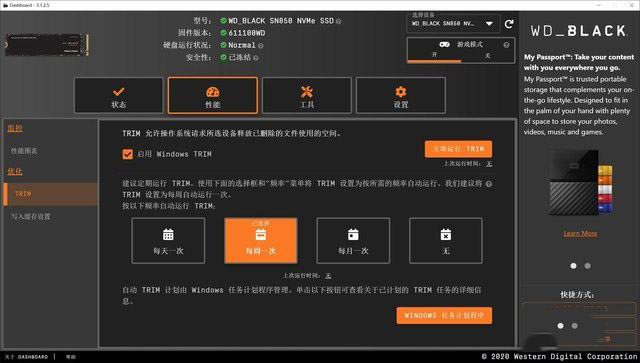Click help icon beside TRIM recommendation text
Image resolution: width=640 pixels, height=363 pixels.
489,184
